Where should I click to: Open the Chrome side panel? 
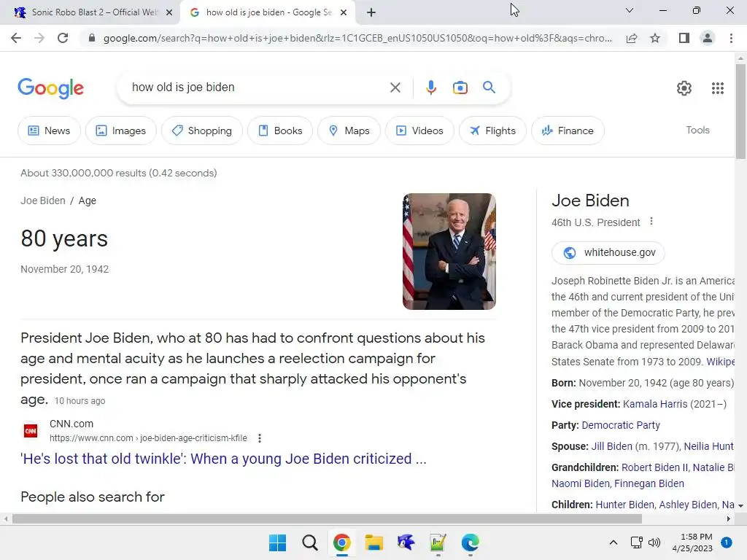(684, 38)
